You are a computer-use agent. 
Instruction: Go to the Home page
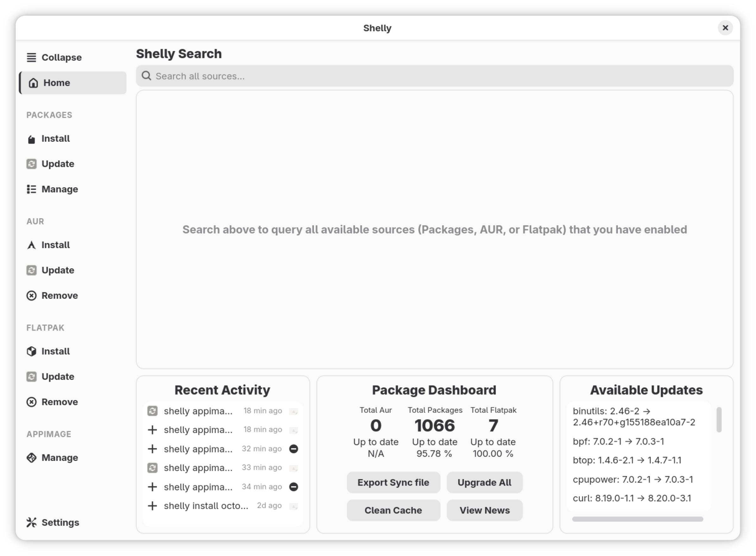(73, 83)
